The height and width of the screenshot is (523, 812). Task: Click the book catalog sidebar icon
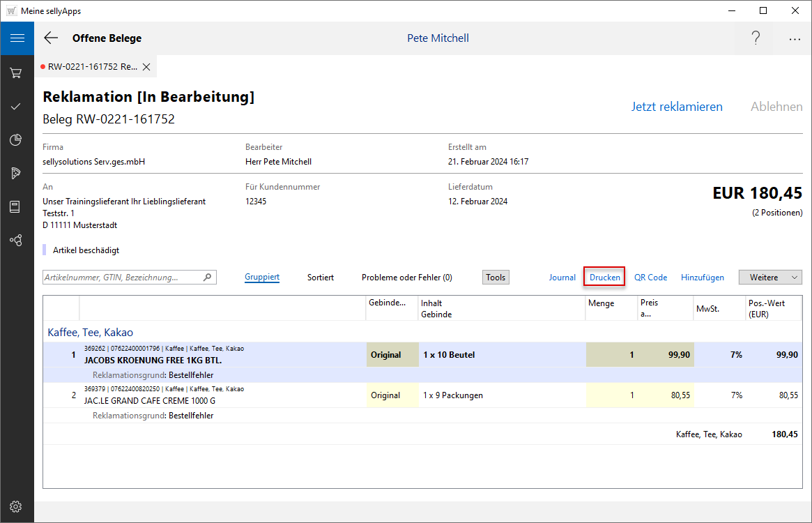coord(16,206)
